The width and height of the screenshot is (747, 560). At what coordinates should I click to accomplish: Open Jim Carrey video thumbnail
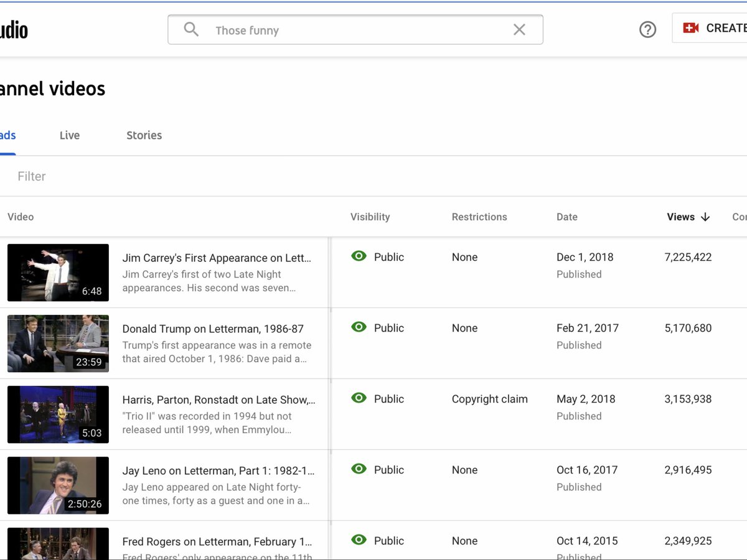[x=58, y=273]
